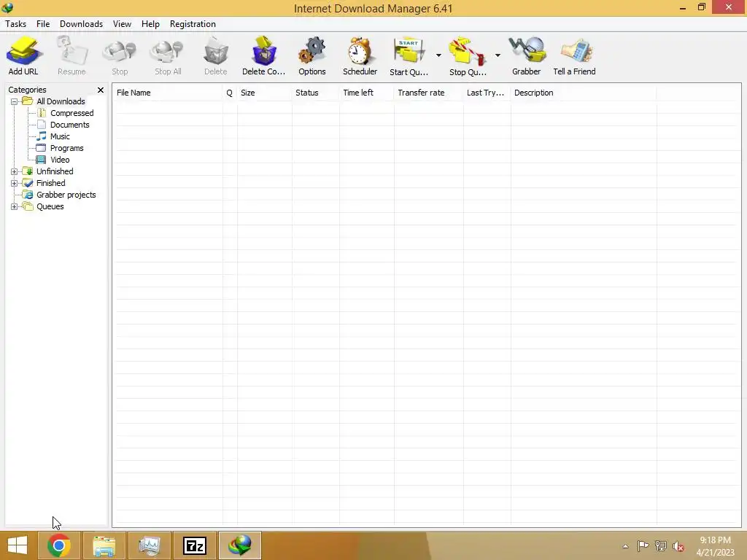Collapse the All Downloads tree node

(15, 101)
